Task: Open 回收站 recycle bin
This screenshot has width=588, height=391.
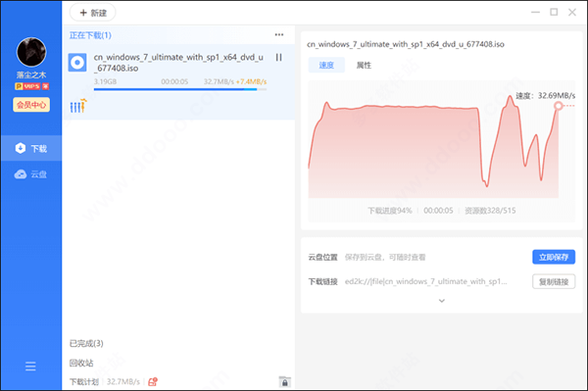Action: [81, 363]
